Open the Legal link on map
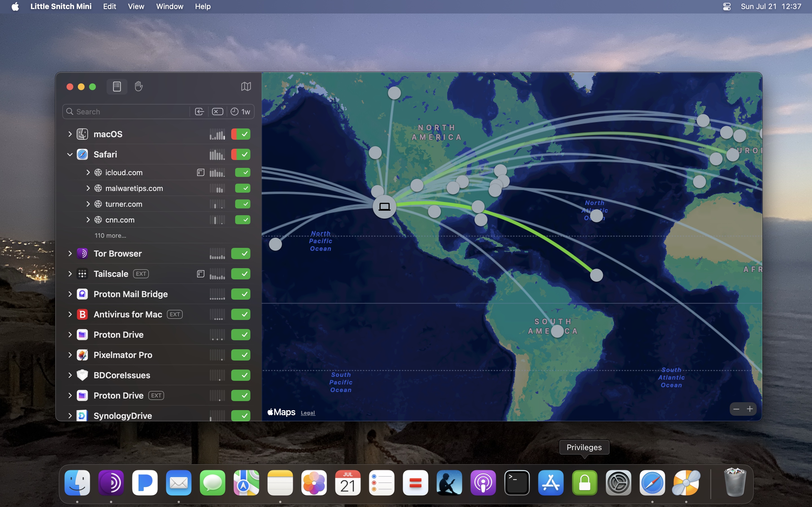Screen dimensions: 812x507 tap(308, 413)
